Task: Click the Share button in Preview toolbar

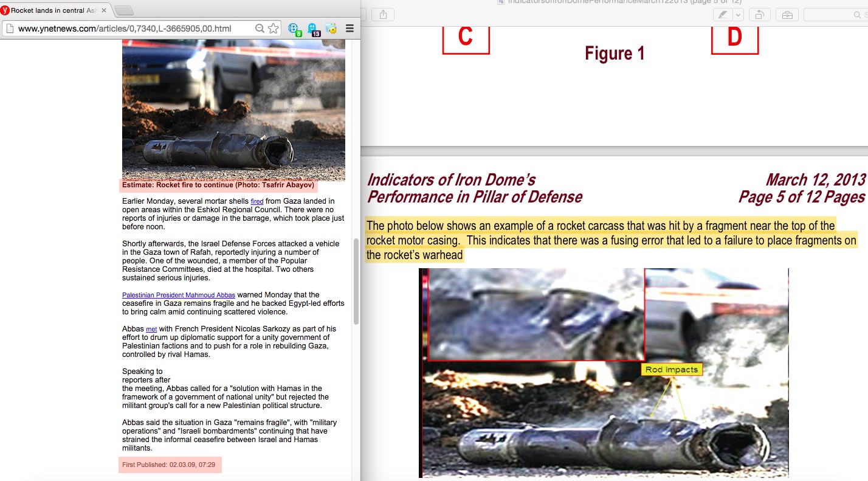Action: (x=384, y=15)
